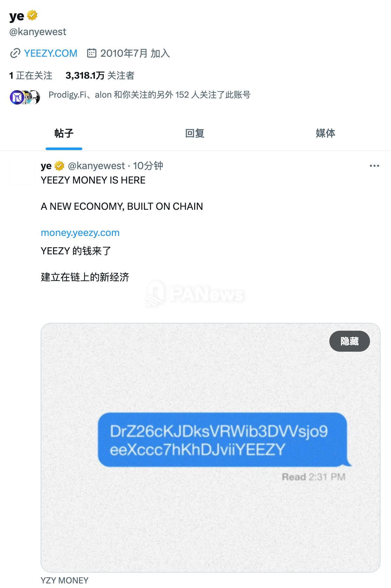The width and height of the screenshot is (391, 588).
Task: View the 正在关注 following list
Action: coord(31,76)
